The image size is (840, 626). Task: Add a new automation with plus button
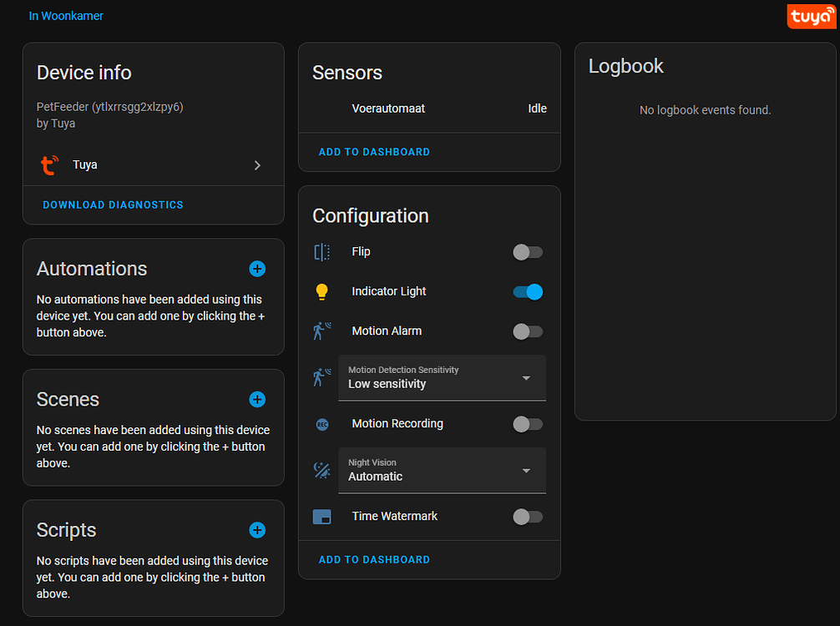tap(257, 269)
